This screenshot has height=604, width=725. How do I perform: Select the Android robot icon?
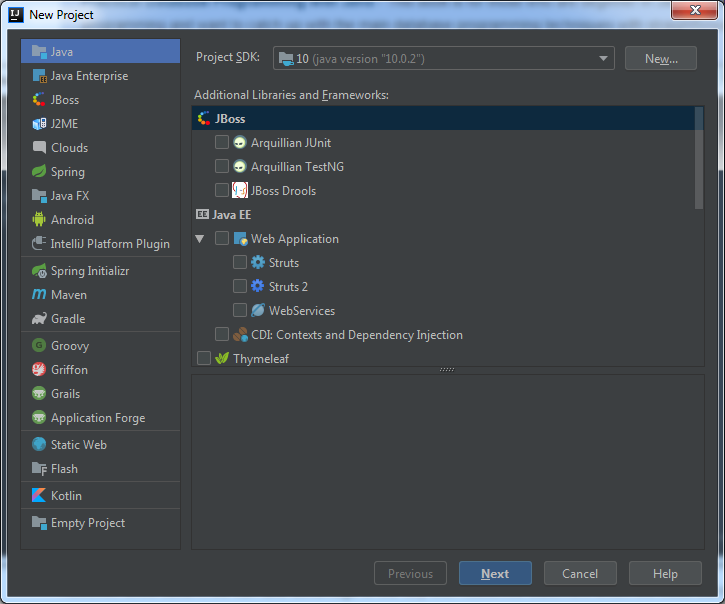[x=39, y=219]
